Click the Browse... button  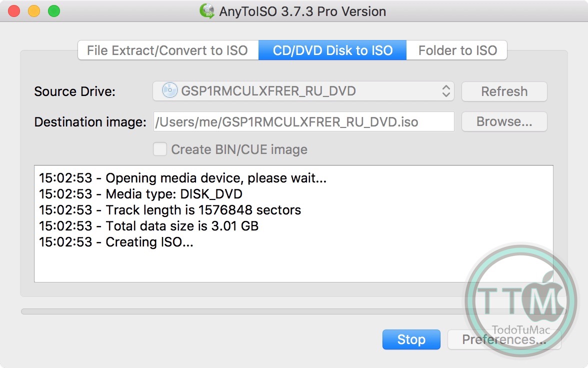coord(504,121)
